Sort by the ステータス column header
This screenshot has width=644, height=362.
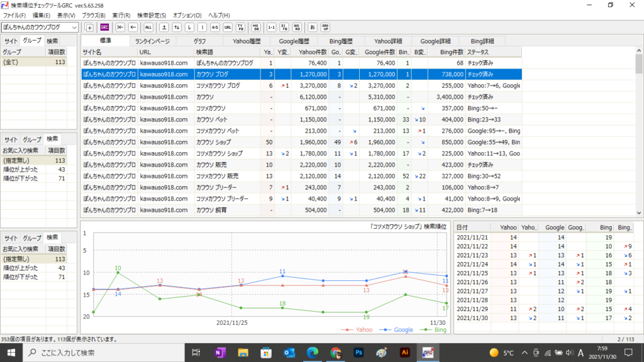pyautogui.click(x=494, y=52)
